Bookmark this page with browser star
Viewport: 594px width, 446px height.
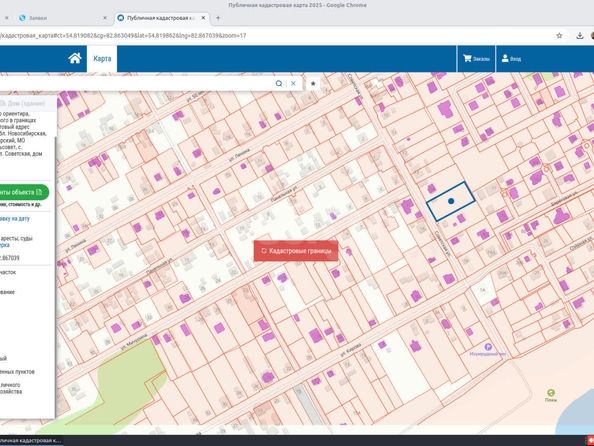[x=559, y=35]
